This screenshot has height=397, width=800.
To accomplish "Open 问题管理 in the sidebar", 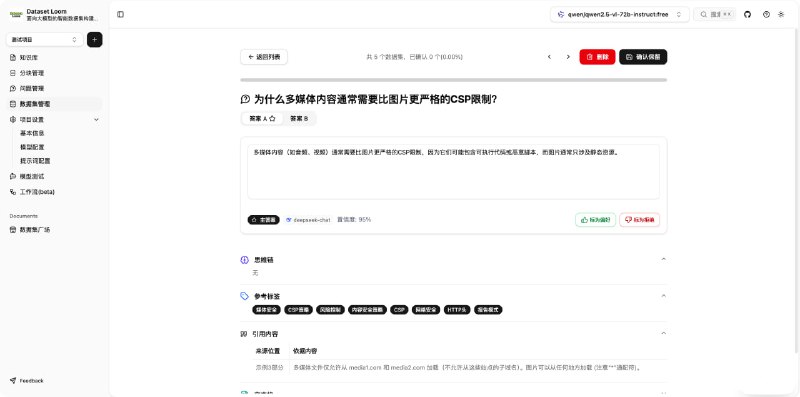I will [54, 88].
